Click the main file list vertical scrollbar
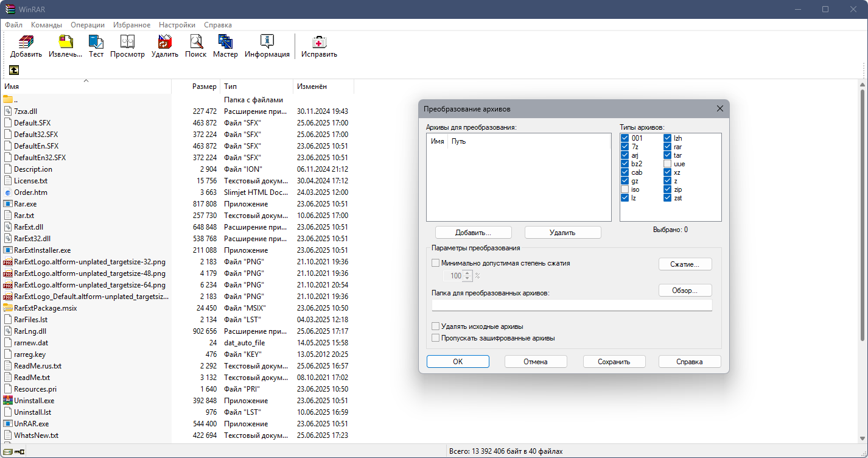The height and width of the screenshot is (458, 868). [x=863, y=216]
